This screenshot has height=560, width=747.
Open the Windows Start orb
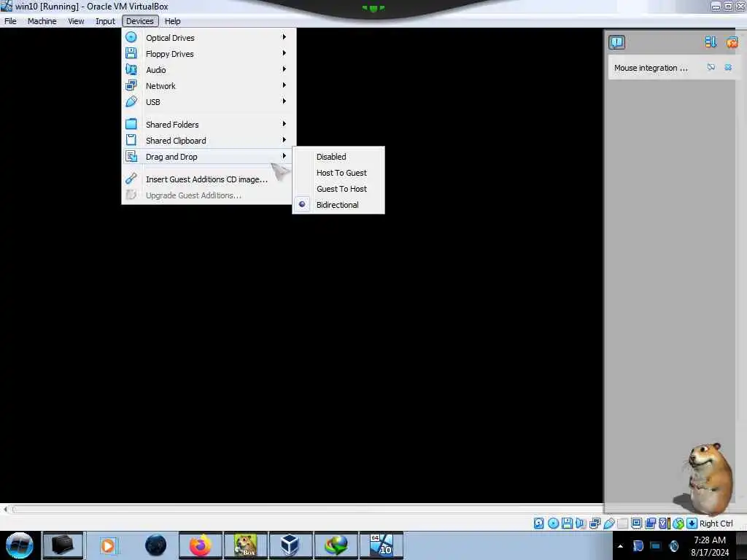(20, 545)
